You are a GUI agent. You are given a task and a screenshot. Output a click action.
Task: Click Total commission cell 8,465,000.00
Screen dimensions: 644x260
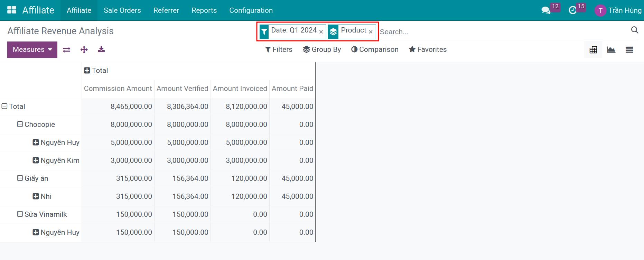click(118, 106)
